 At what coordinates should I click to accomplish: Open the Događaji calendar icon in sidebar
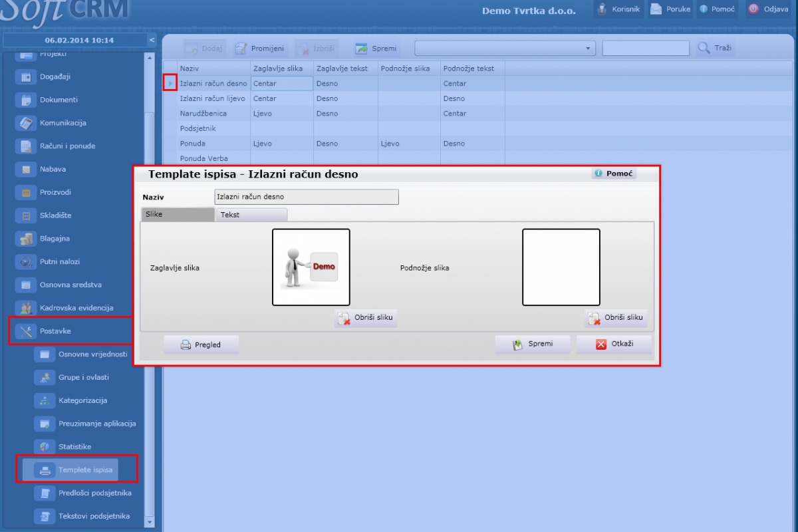(27, 76)
